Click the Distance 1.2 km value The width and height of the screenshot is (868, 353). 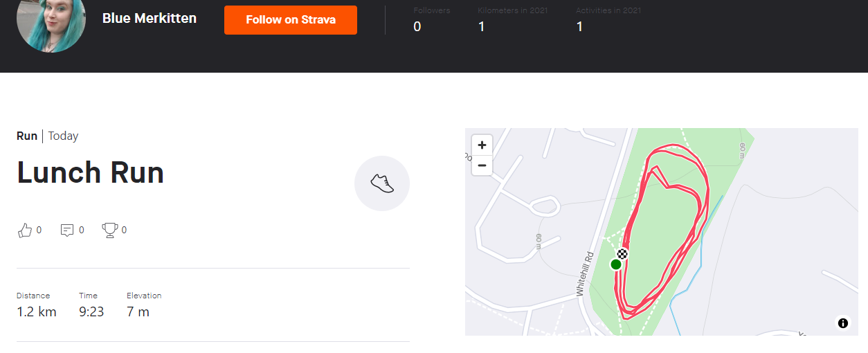click(37, 311)
